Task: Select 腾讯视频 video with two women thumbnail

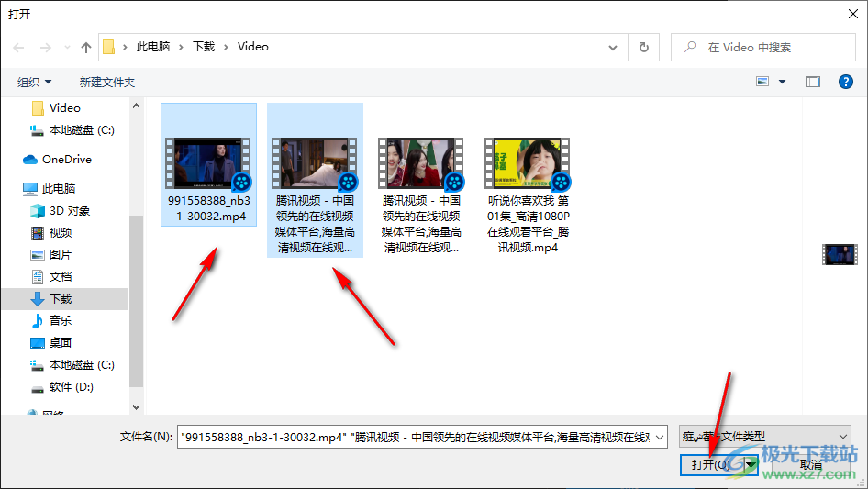Action: (421, 163)
